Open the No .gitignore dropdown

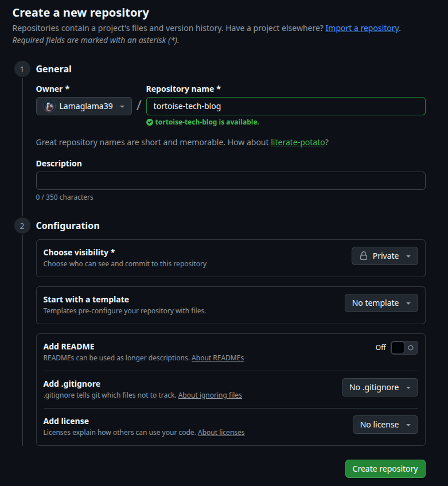click(380, 387)
